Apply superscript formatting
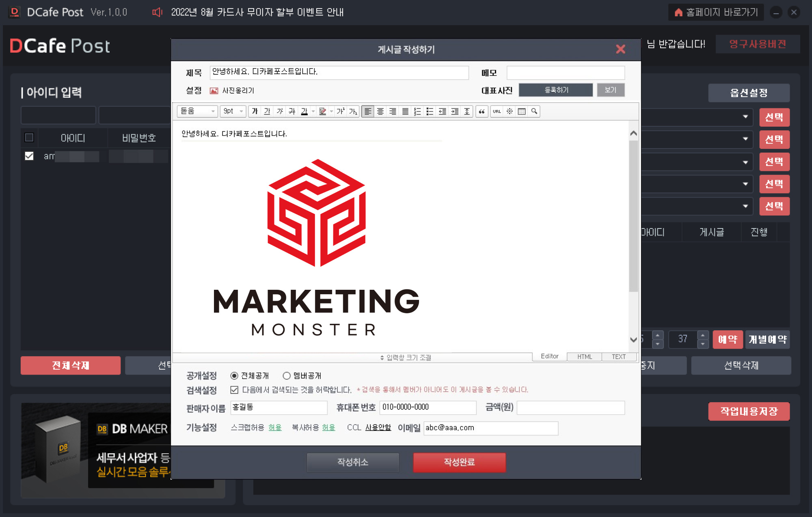Viewport: 812px width, 517px height. [340, 111]
